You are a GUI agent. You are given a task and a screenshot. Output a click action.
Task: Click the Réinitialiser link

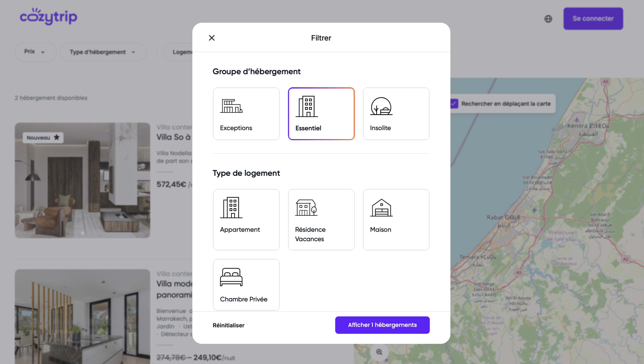pos(228,325)
